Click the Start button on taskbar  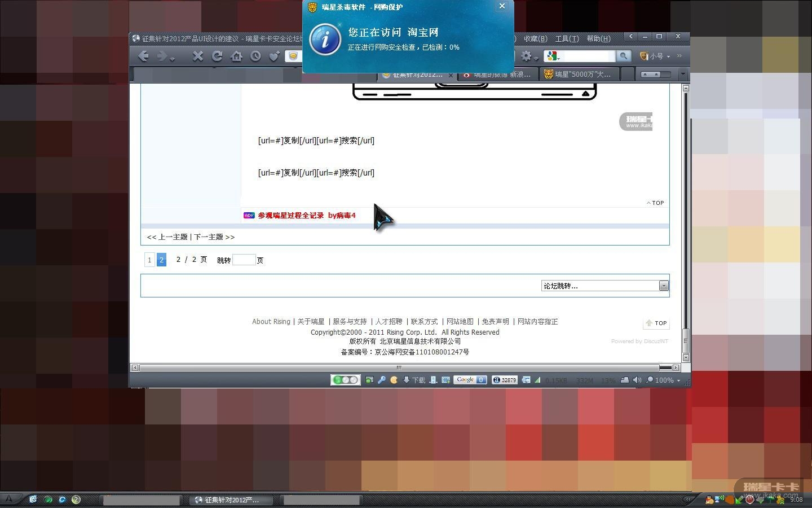(10, 499)
